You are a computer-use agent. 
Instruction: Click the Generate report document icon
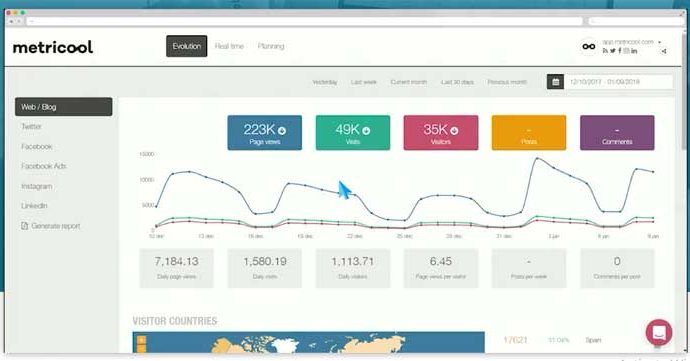coord(25,226)
